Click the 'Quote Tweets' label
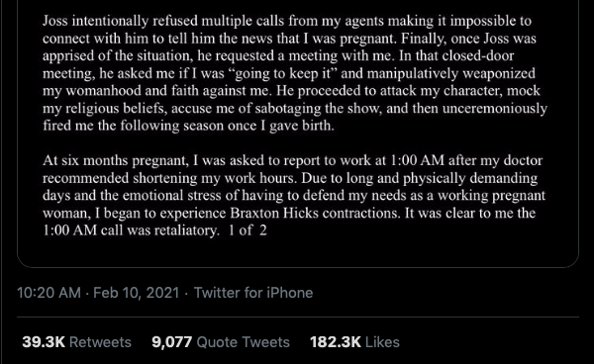Viewport: 594px width, 364px height. [x=244, y=342]
